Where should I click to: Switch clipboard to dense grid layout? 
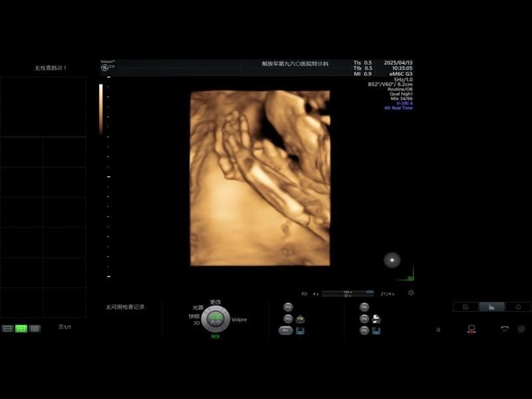[x=35, y=329]
